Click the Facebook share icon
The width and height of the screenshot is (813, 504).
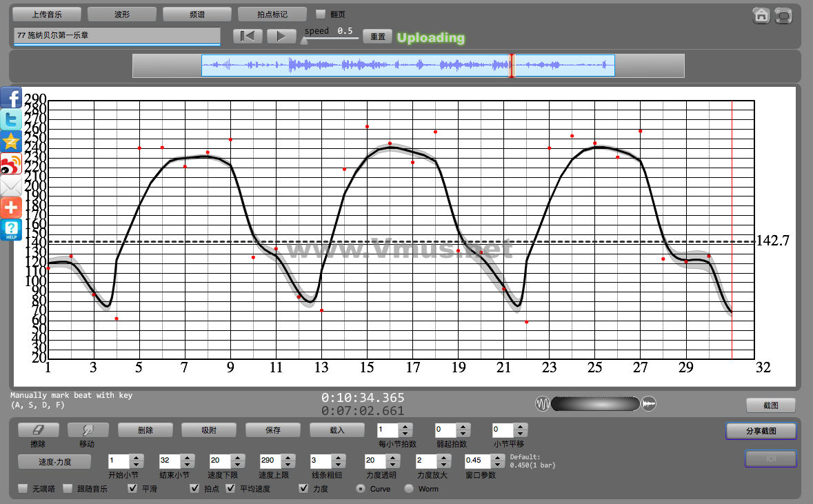pos(11,98)
